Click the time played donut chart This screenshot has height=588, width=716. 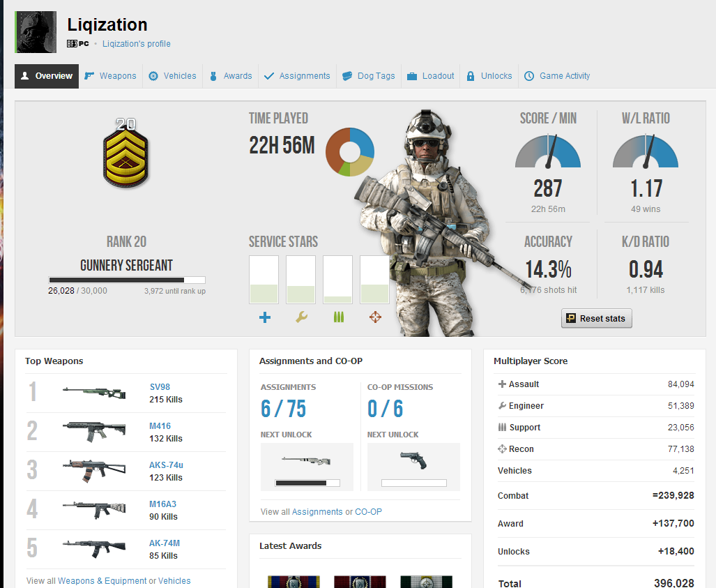tap(350, 151)
